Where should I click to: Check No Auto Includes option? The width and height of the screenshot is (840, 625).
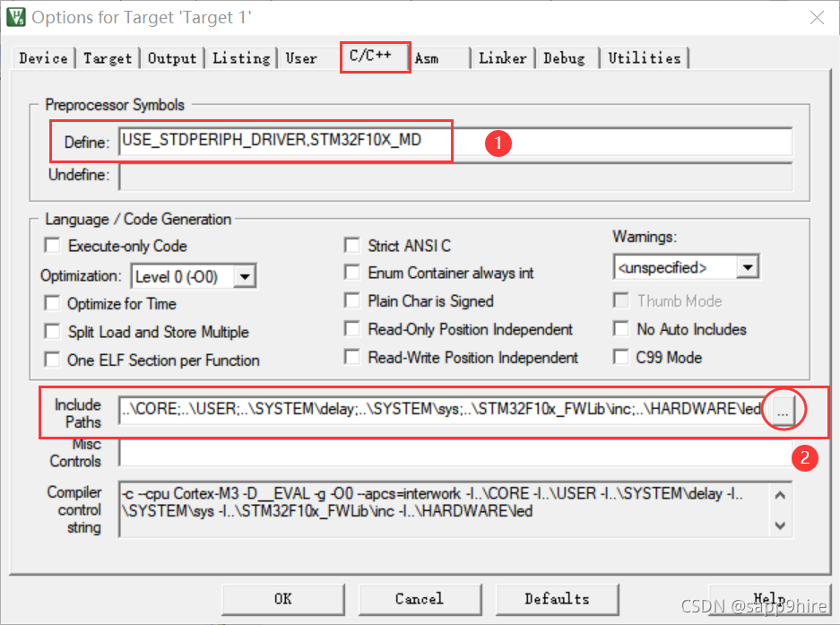pyautogui.click(x=621, y=328)
